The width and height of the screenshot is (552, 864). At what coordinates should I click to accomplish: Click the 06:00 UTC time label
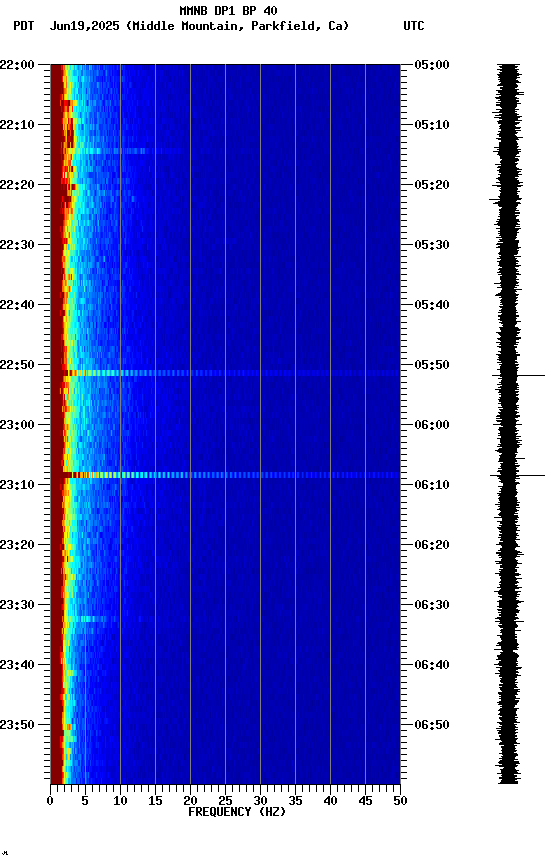[x=432, y=425]
